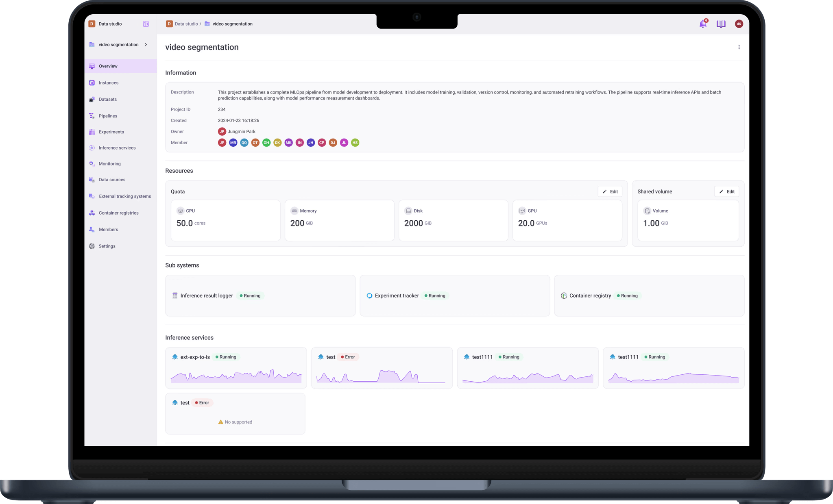Click Data studio breadcrumb link
The image size is (833, 504).
(186, 24)
